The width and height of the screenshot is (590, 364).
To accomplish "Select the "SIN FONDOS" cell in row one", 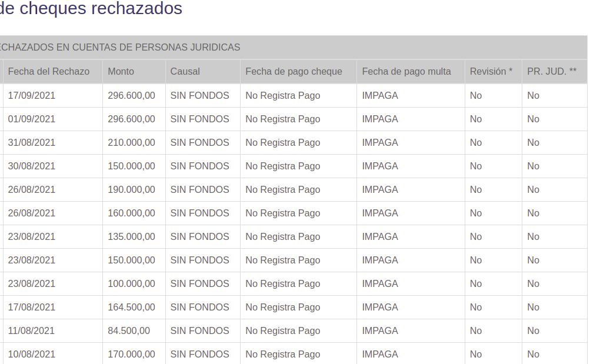I will pos(199,95).
